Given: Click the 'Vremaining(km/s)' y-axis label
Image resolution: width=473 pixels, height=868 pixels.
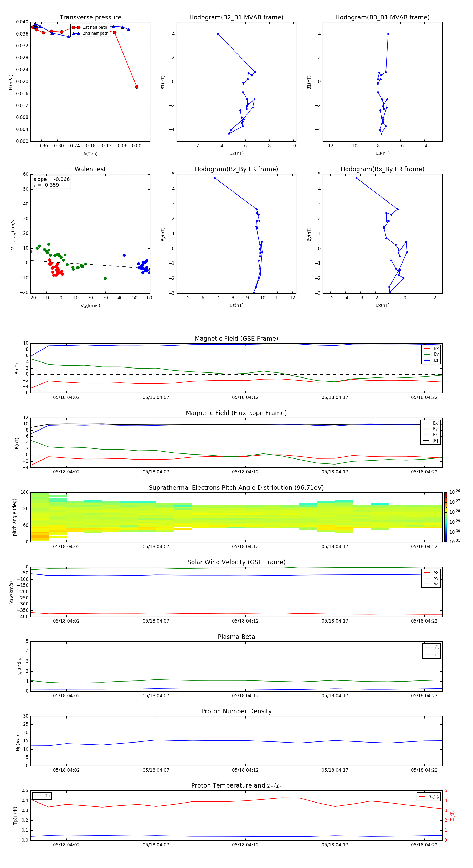Looking at the screenshot, I should pos(13,234).
